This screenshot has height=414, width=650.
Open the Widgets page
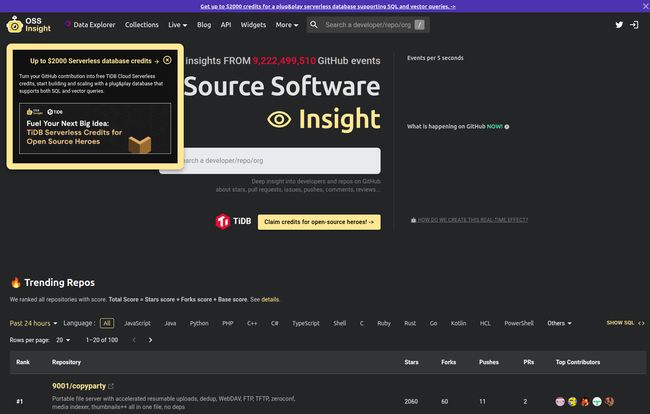253,25
